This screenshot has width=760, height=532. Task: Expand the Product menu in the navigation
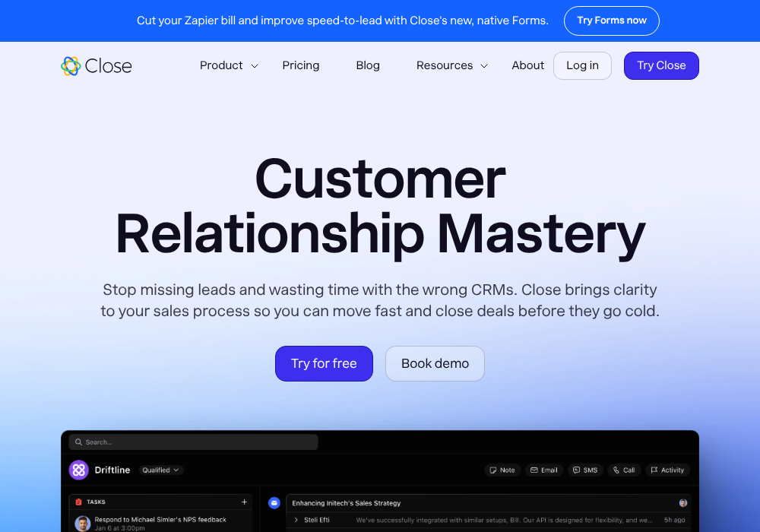pos(229,66)
